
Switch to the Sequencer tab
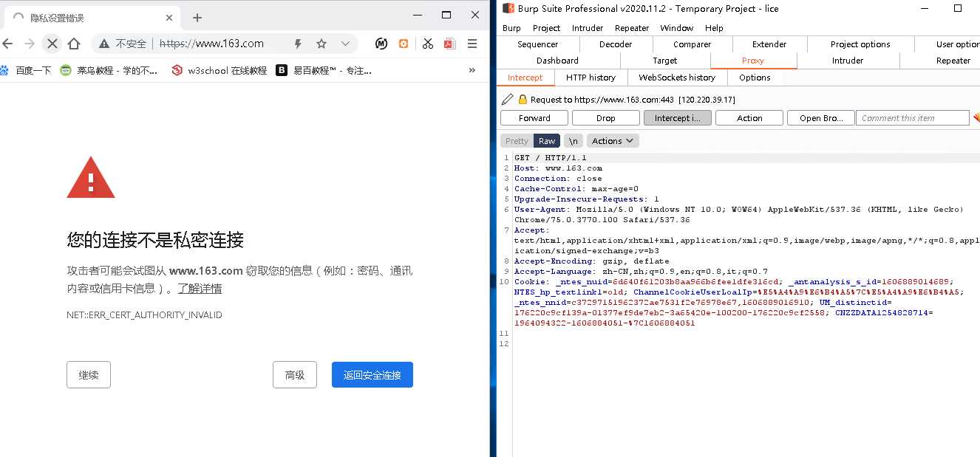[x=537, y=44]
